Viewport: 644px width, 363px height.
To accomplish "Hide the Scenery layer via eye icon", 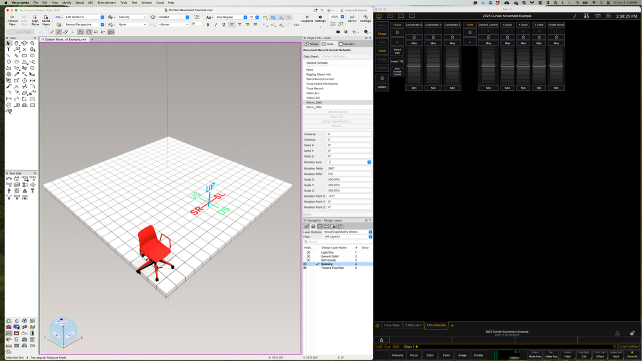I will (305, 264).
